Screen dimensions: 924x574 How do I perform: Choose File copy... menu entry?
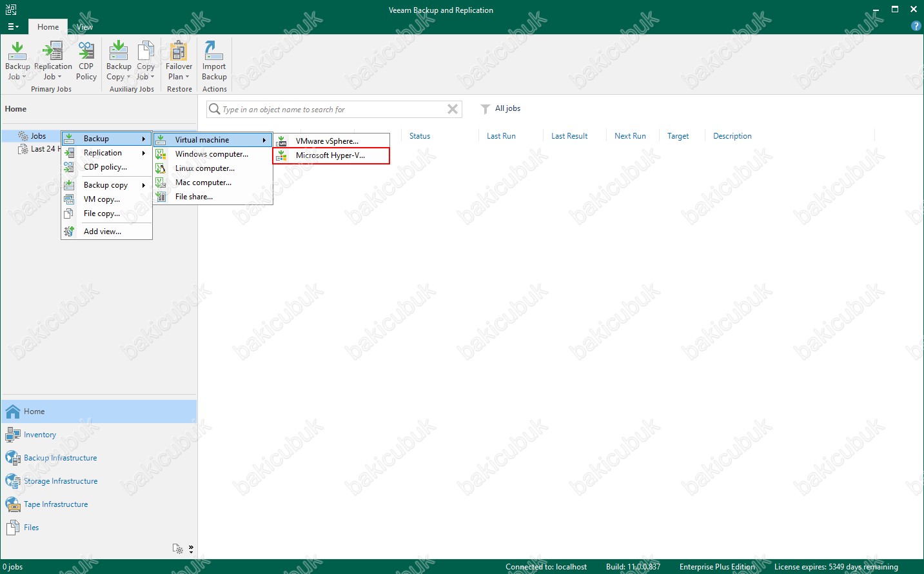click(106, 213)
